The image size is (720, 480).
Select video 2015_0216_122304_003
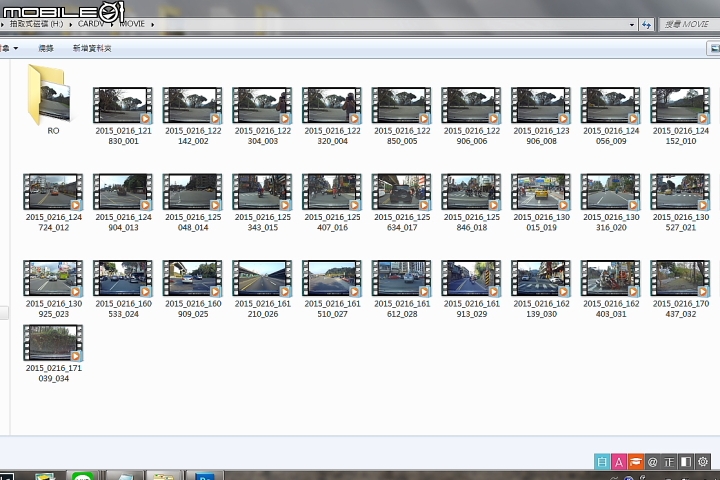(x=263, y=117)
